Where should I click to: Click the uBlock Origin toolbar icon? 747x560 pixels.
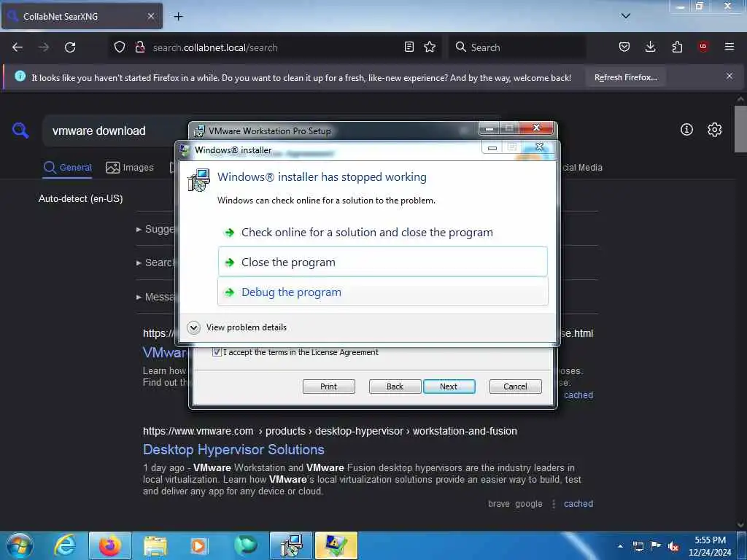coord(703,47)
